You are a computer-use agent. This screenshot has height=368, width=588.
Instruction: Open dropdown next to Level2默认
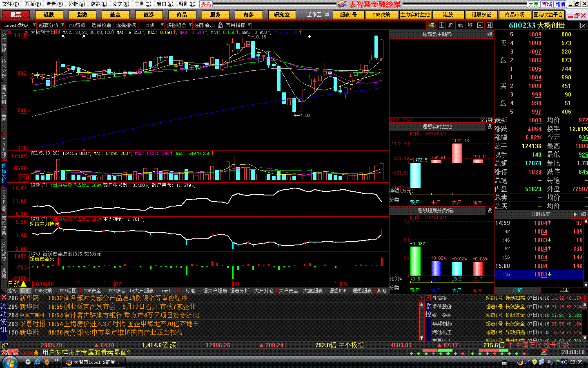point(34,25)
